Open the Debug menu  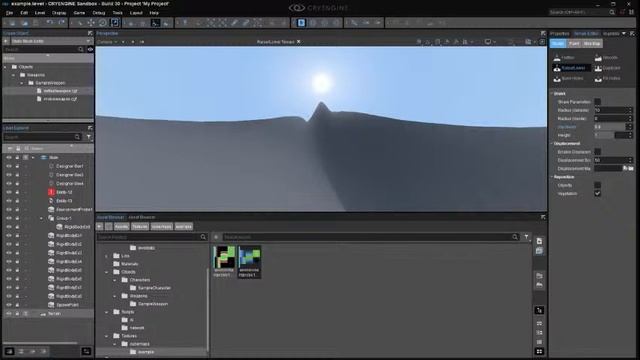(99, 13)
